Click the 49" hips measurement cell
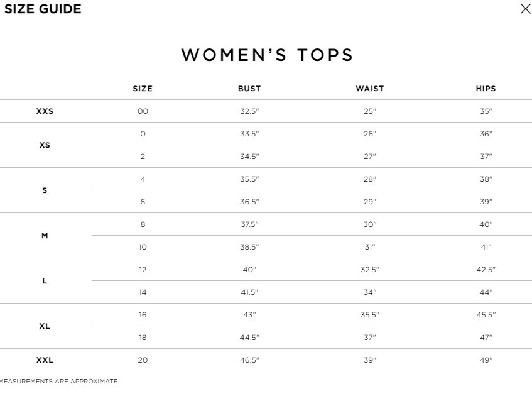 [x=486, y=360]
